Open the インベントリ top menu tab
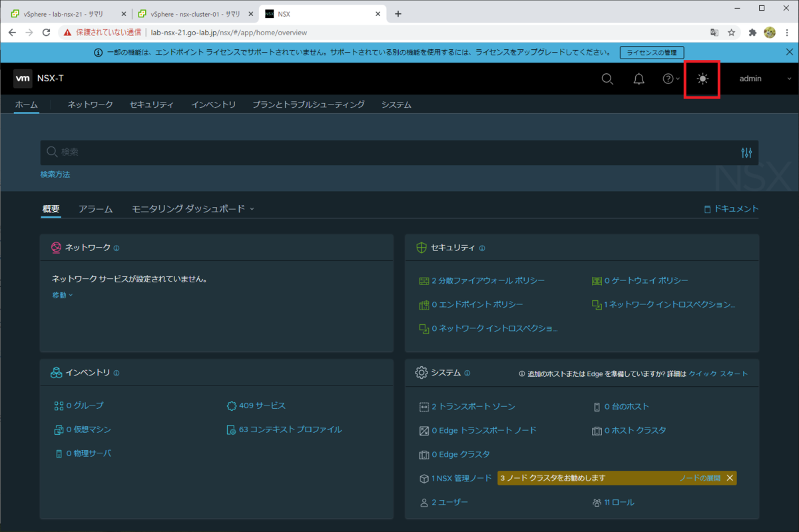This screenshot has height=532, width=799. (213, 105)
